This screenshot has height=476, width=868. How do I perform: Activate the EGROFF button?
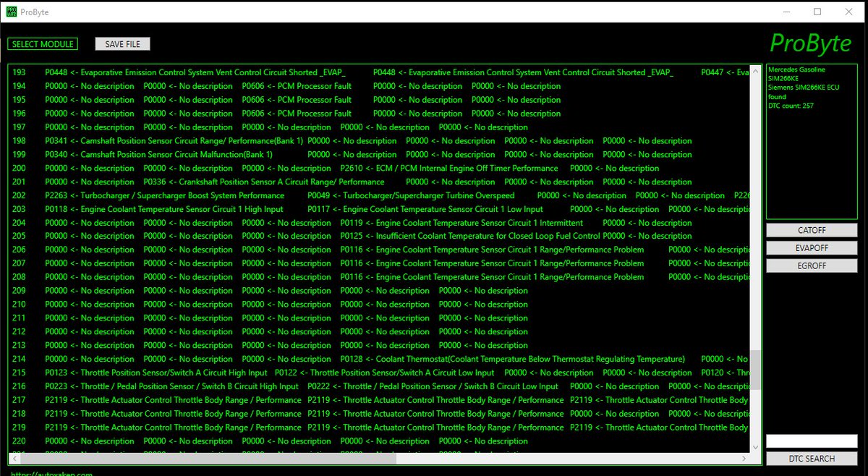812,265
